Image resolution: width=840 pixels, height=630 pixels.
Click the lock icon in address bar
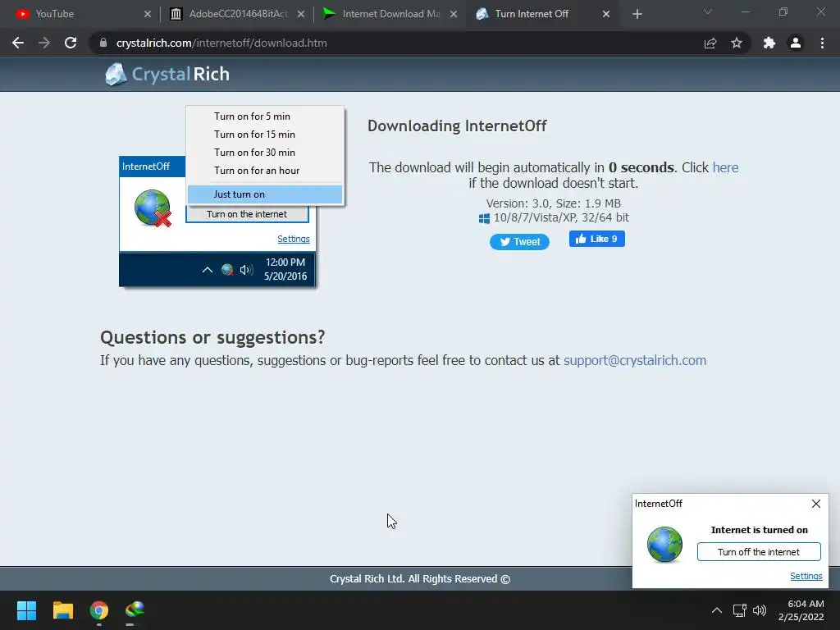[x=103, y=43]
